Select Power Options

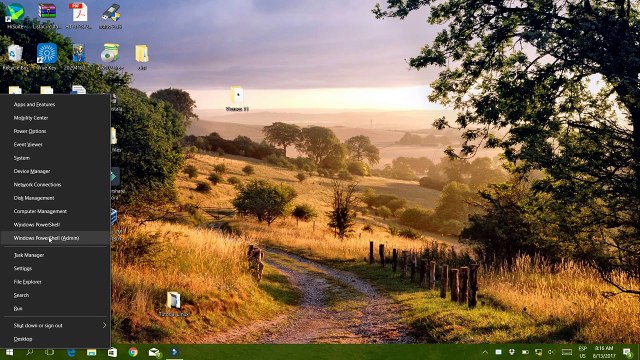[x=55, y=131]
